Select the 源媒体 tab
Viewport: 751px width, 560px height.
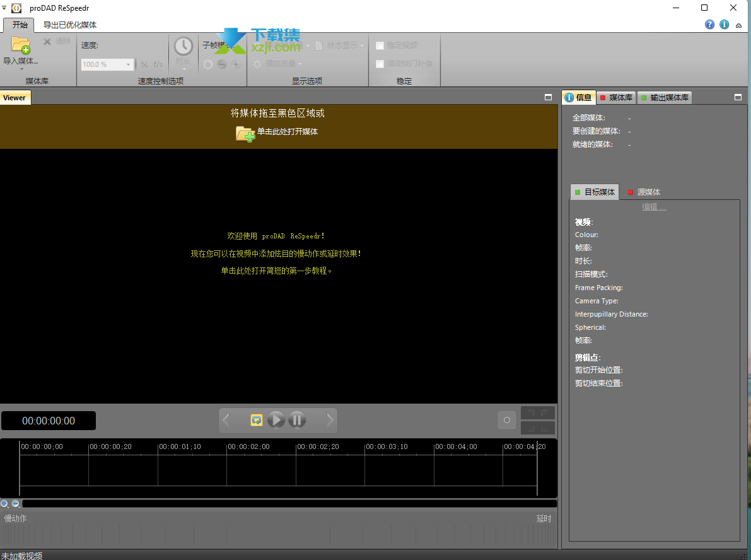tap(644, 192)
